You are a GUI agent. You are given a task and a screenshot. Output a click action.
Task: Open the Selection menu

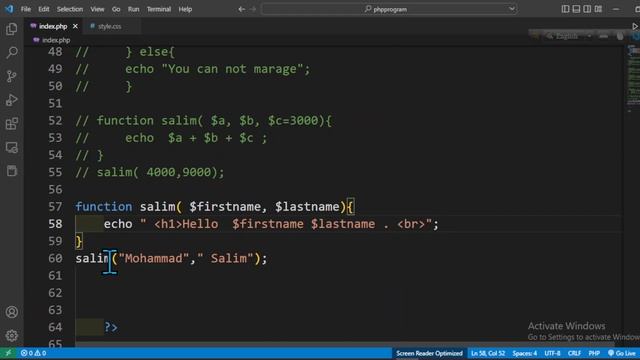pyautogui.click(x=70, y=9)
